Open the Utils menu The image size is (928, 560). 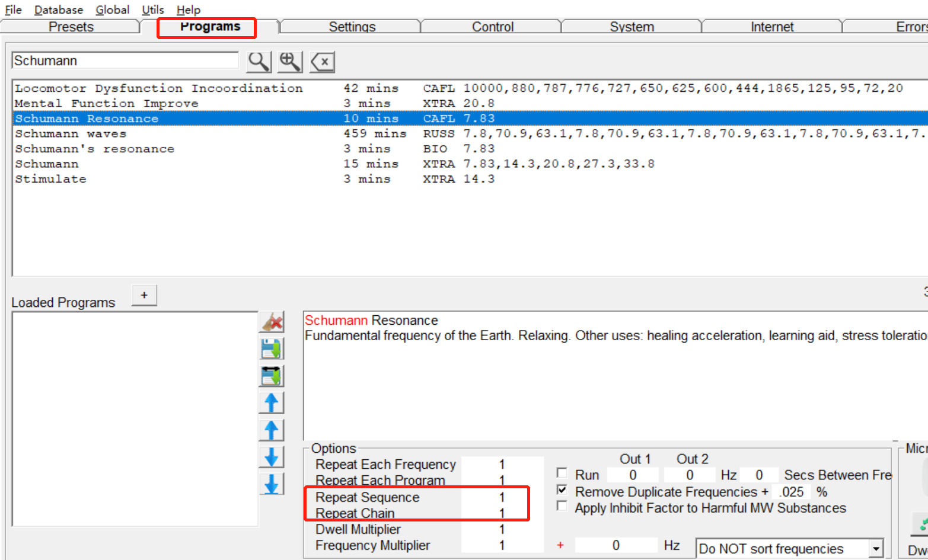(x=152, y=10)
